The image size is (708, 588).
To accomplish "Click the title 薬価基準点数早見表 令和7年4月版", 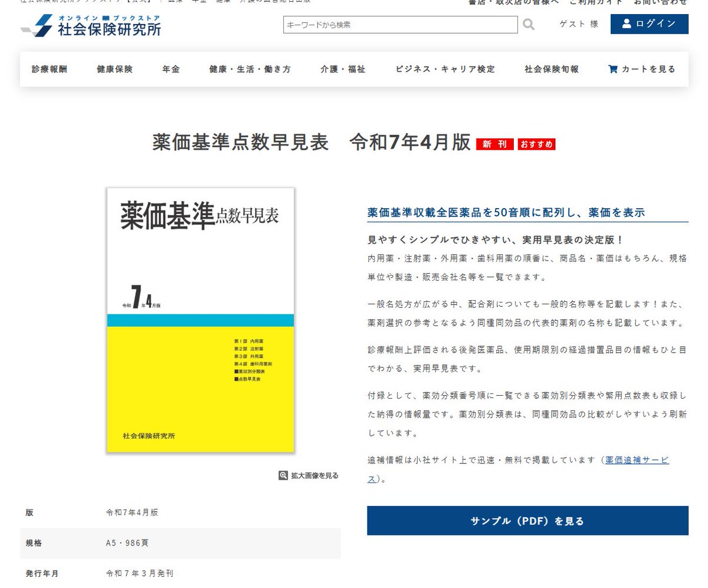I will 312,143.
